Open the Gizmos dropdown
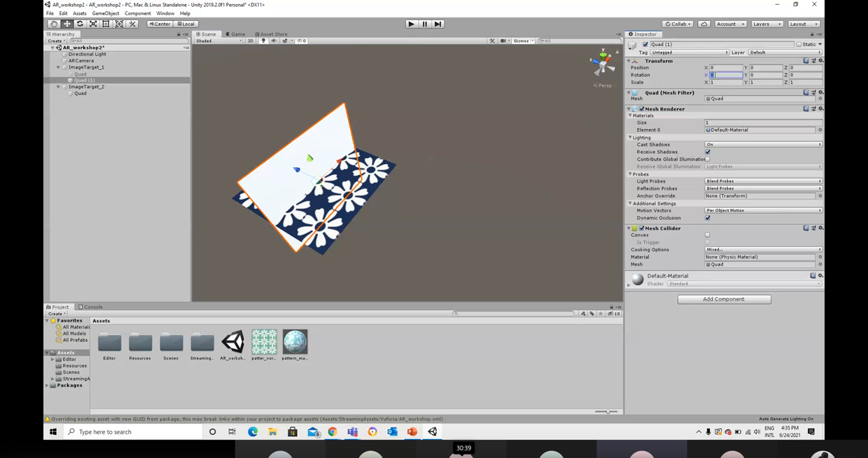The width and height of the screenshot is (868, 458). [x=523, y=41]
